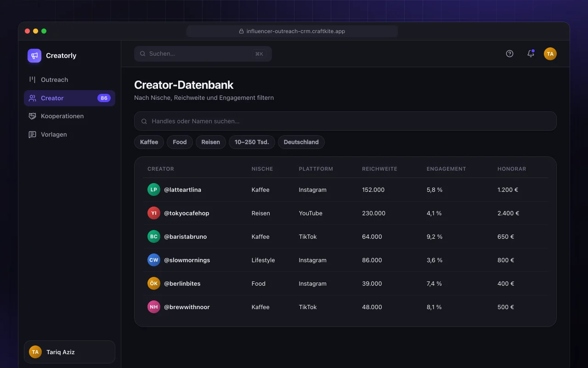The height and width of the screenshot is (368, 588).
Task: Open the @brewwithnoor creator profile
Action: tap(187, 307)
